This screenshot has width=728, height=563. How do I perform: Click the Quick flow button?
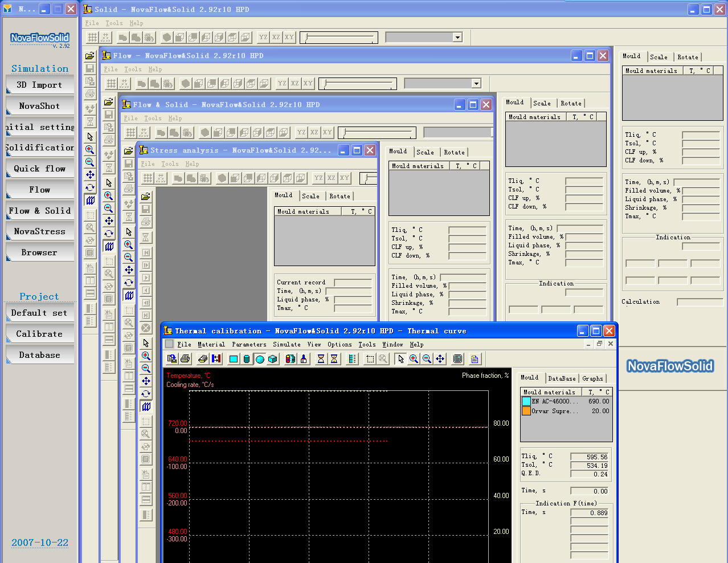click(39, 169)
